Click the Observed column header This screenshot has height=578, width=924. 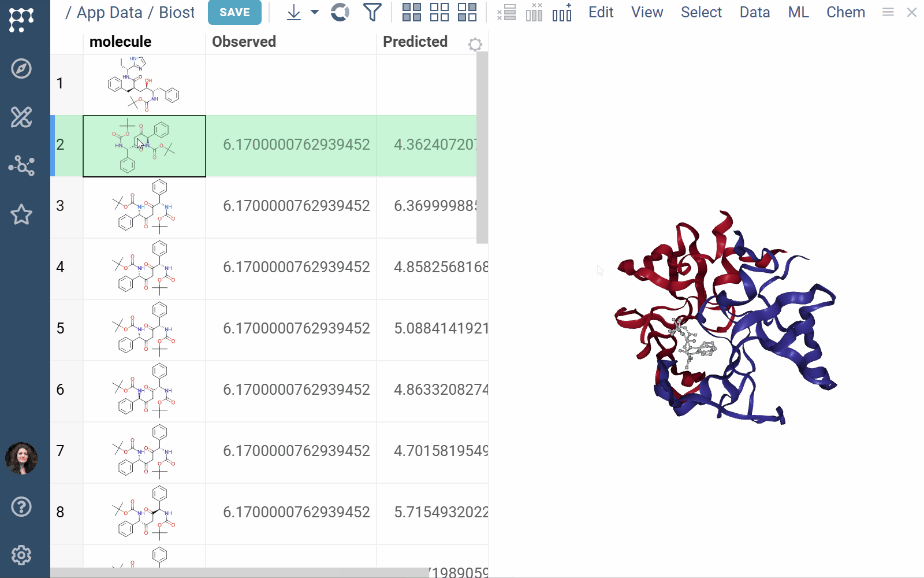pyautogui.click(x=244, y=42)
